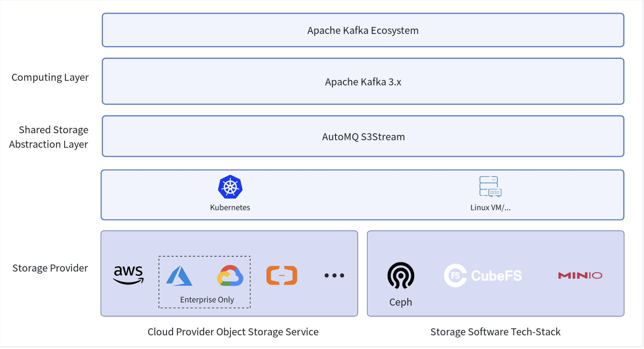Select the Storage Provider label
The height and width of the screenshot is (349, 644).
click(x=50, y=268)
